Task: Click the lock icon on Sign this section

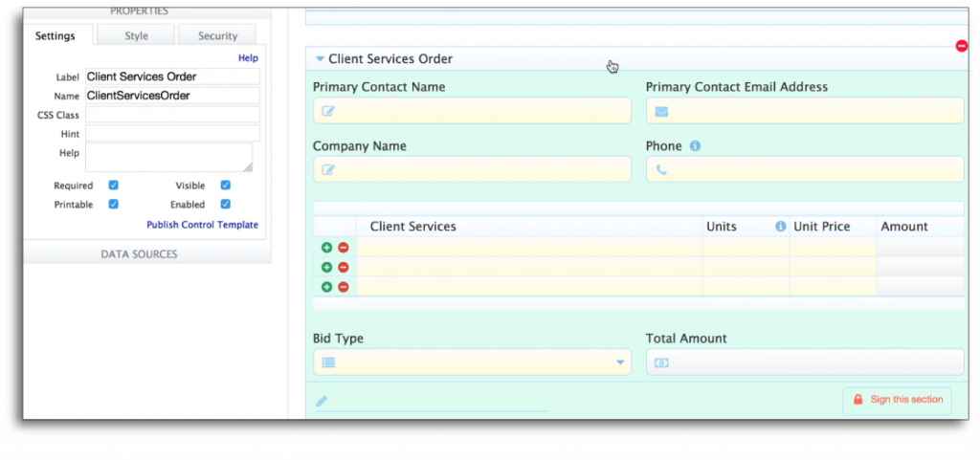Action: tap(858, 400)
